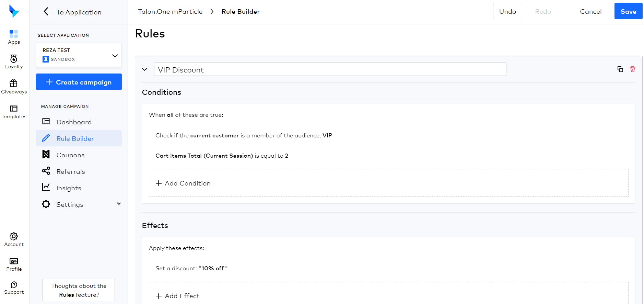
Task: Click the Rule Builder breadcrumb text
Action: [241, 12]
